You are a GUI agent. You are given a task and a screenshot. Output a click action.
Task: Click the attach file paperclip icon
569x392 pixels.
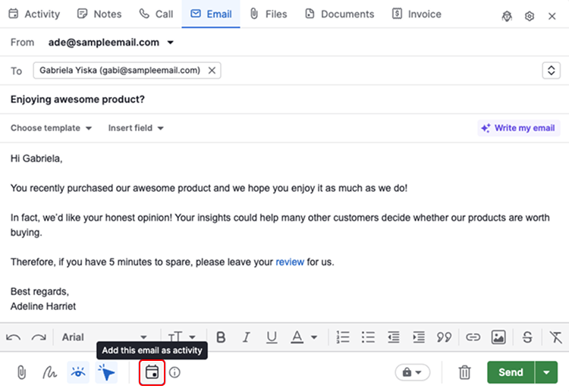tap(22, 372)
